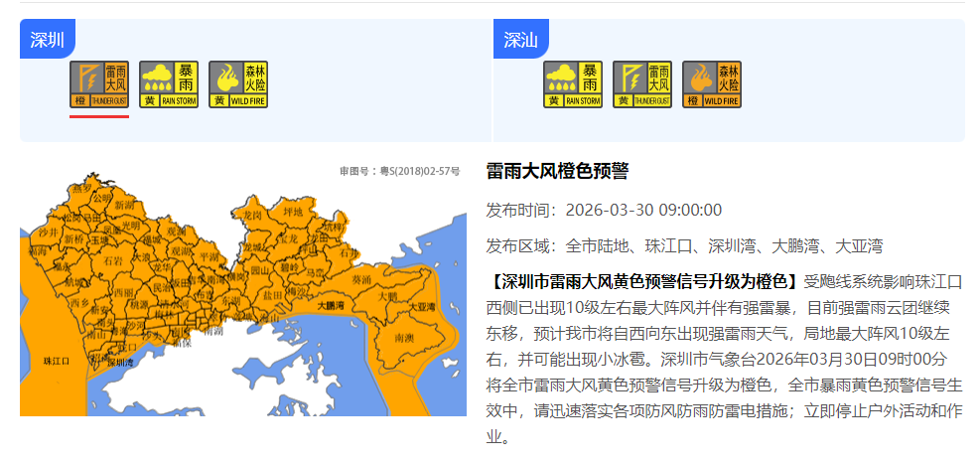
Task: Click Shenzhen's orange Thunder Gust warning icon
Action: (x=99, y=84)
